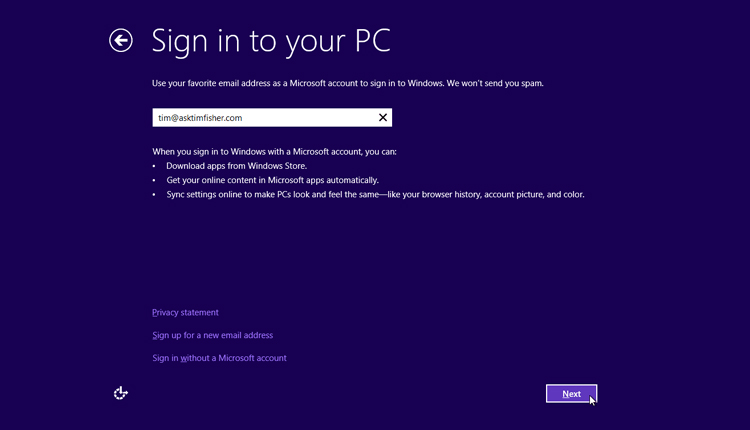Open Ease of Access options icon

tap(121, 393)
